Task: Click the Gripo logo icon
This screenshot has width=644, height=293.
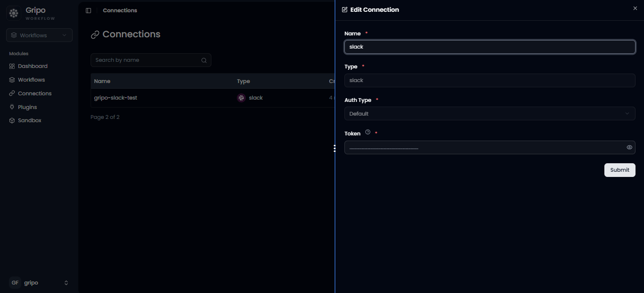Action: tap(14, 14)
